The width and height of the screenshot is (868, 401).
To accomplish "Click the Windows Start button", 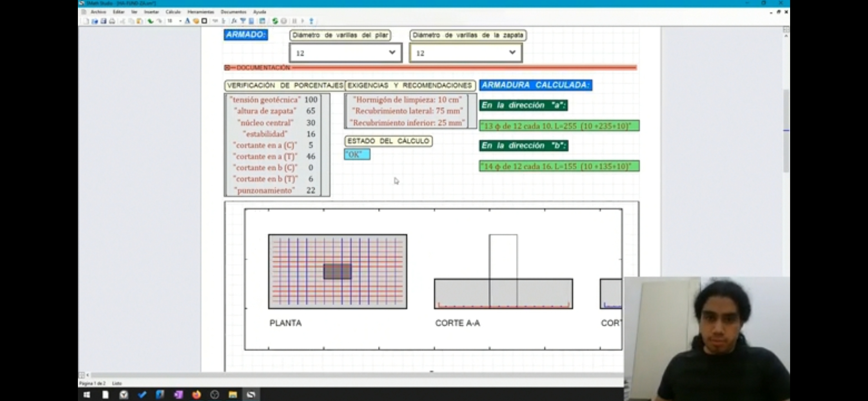I will coord(87,394).
